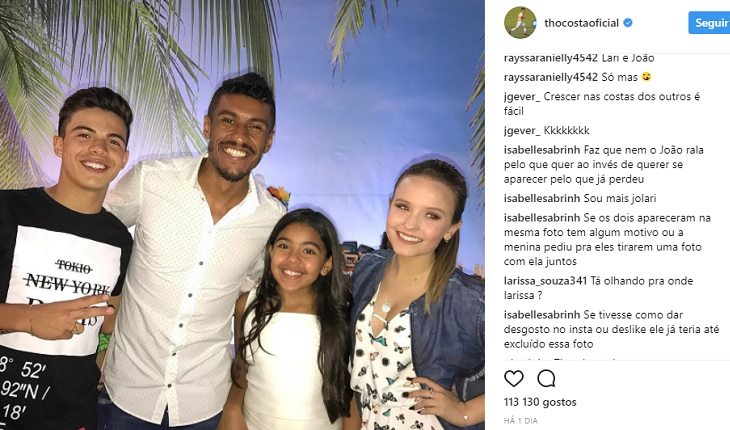
Task: Click the winking emoji in comment
Action: point(646,77)
